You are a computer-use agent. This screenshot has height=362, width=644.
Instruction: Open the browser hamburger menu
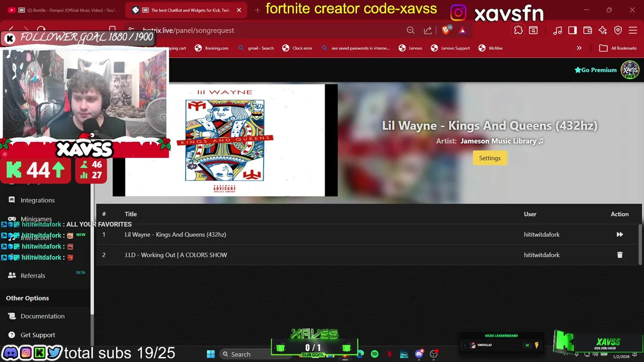coord(633,31)
